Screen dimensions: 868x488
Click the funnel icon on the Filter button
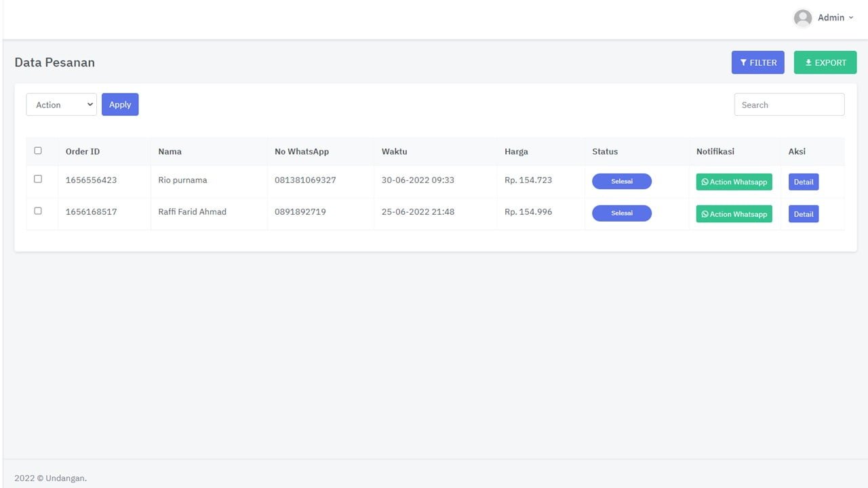743,63
